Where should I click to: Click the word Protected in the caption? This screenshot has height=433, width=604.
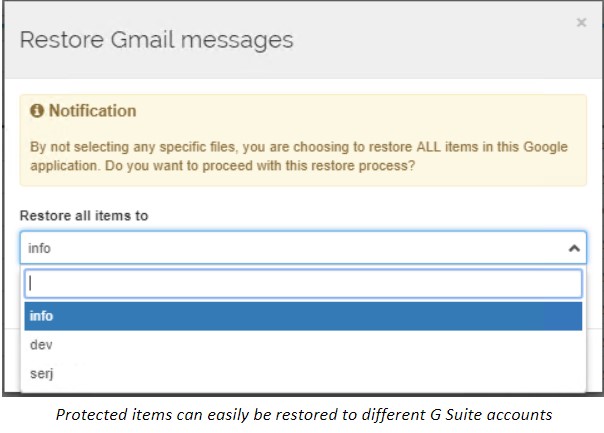pos(92,415)
